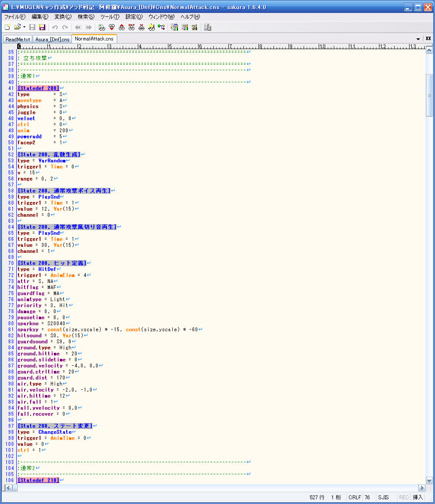Expand the recent files arrow beside Open
435x504 pixels.
pyautogui.click(x=25, y=27)
